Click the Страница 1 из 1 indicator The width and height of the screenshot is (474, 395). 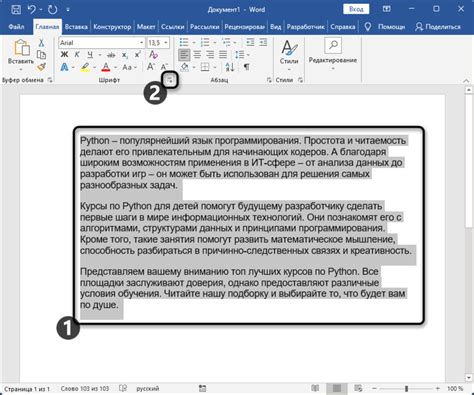coord(27,389)
